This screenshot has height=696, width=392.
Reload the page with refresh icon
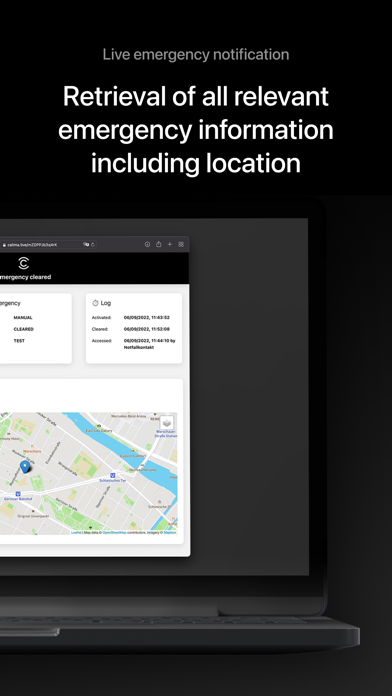pyautogui.click(x=93, y=245)
